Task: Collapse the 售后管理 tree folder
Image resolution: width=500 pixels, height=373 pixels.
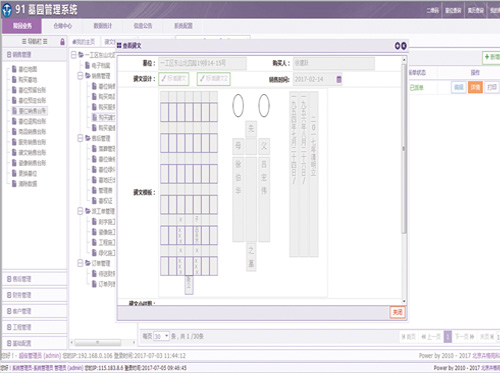Action: click(80, 138)
